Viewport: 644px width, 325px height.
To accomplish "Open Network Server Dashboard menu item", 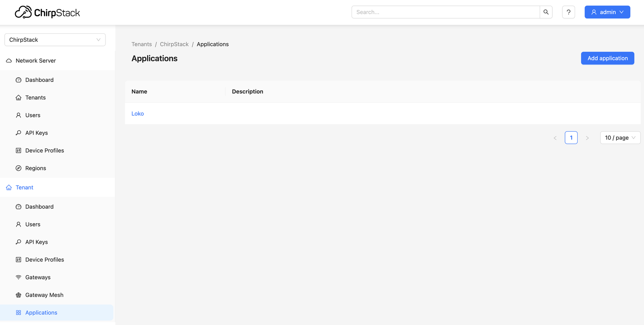I will [57, 80].
